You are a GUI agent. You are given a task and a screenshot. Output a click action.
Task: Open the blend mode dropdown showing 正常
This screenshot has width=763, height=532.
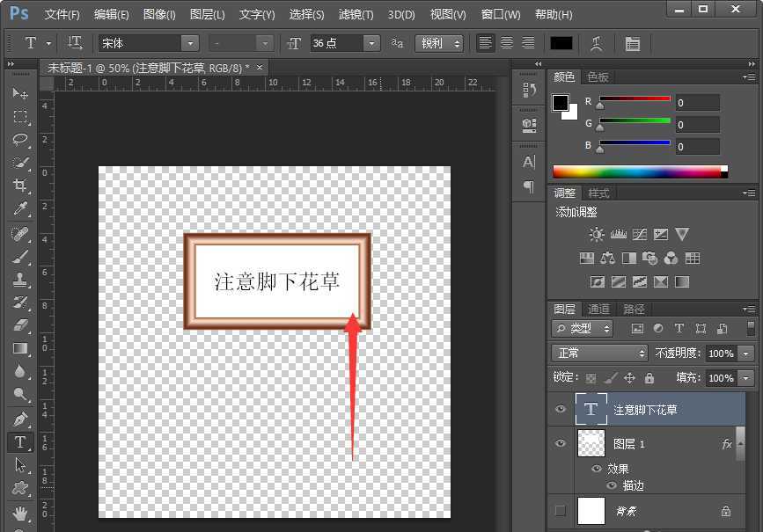pos(599,352)
